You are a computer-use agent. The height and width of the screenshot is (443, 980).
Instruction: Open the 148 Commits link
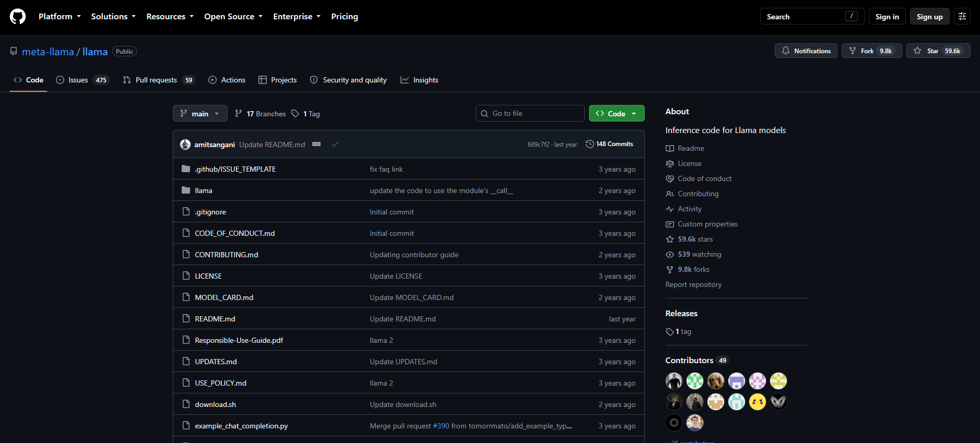coord(609,144)
